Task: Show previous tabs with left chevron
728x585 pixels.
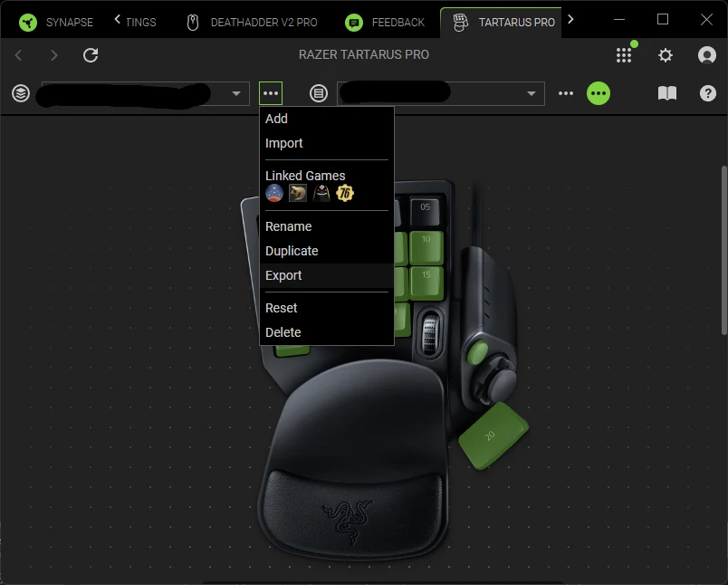Action: [x=117, y=20]
